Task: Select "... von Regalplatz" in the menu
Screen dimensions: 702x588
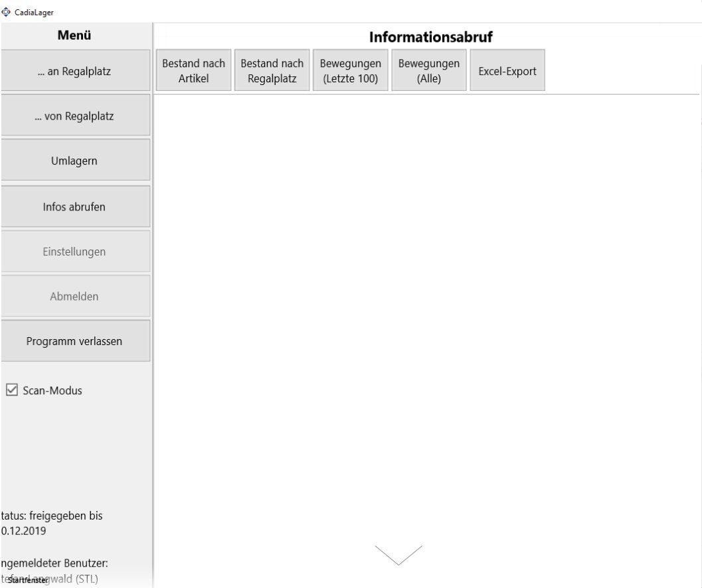Action: [74, 116]
